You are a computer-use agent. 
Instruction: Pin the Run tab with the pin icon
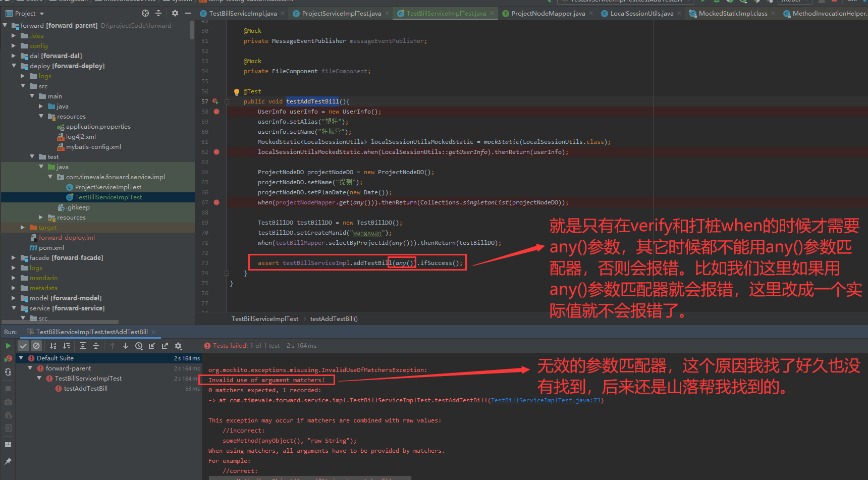(x=8, y=461)
